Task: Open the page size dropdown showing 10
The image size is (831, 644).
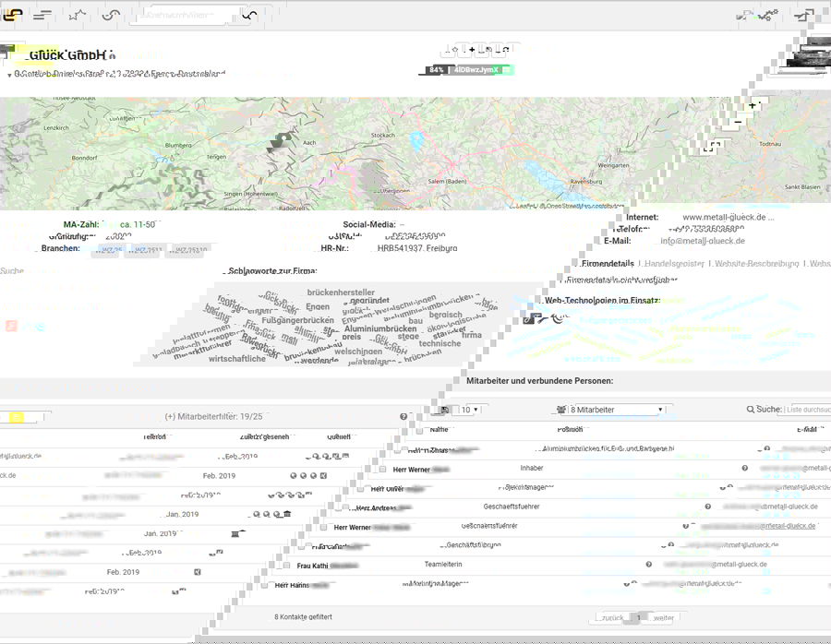Action: pyautogui.click(x=470, y=410)
